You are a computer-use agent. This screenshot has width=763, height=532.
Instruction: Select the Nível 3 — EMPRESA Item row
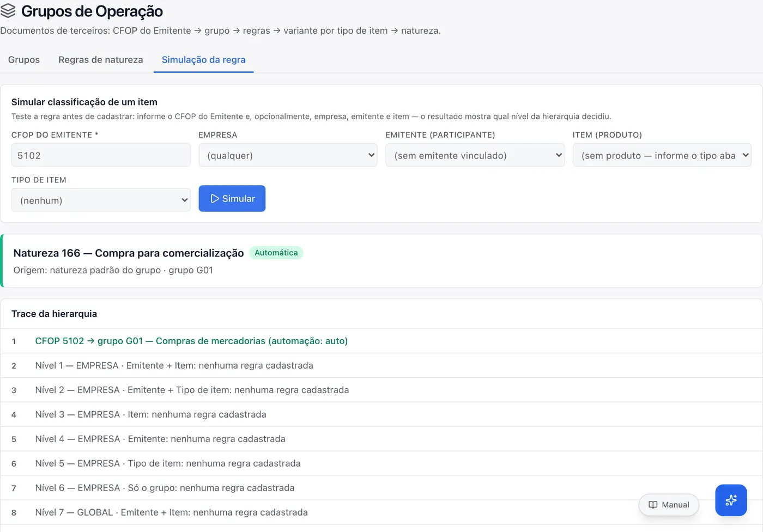click(x=381, y=414)
